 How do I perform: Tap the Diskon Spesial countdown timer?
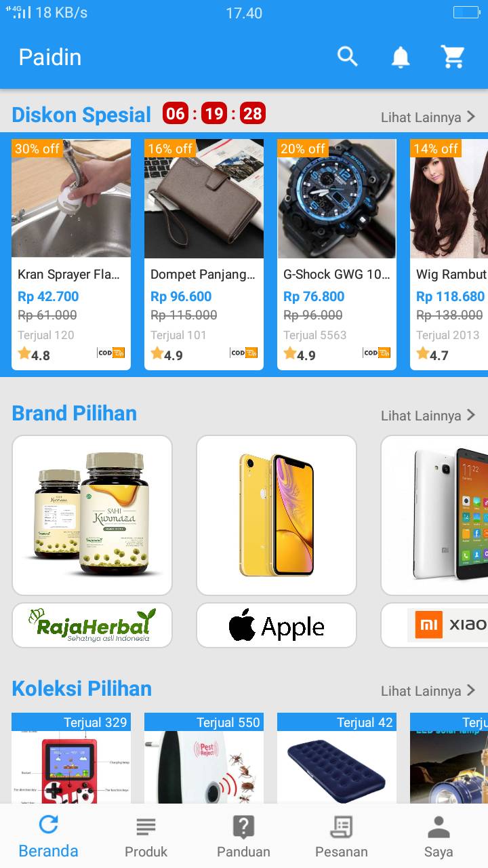coord(214,114)
